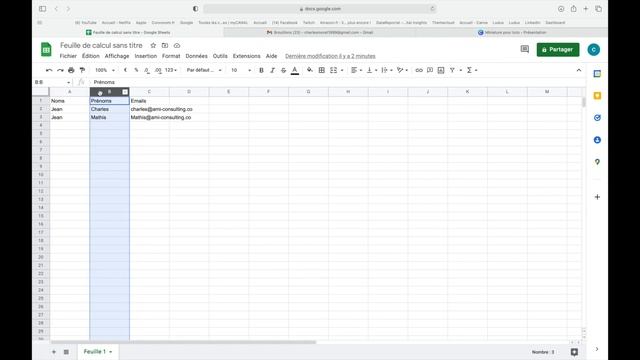This screenshot has height=360, width=640.
Task: Open the Calendar side panel icon
Action: (597, 74)
